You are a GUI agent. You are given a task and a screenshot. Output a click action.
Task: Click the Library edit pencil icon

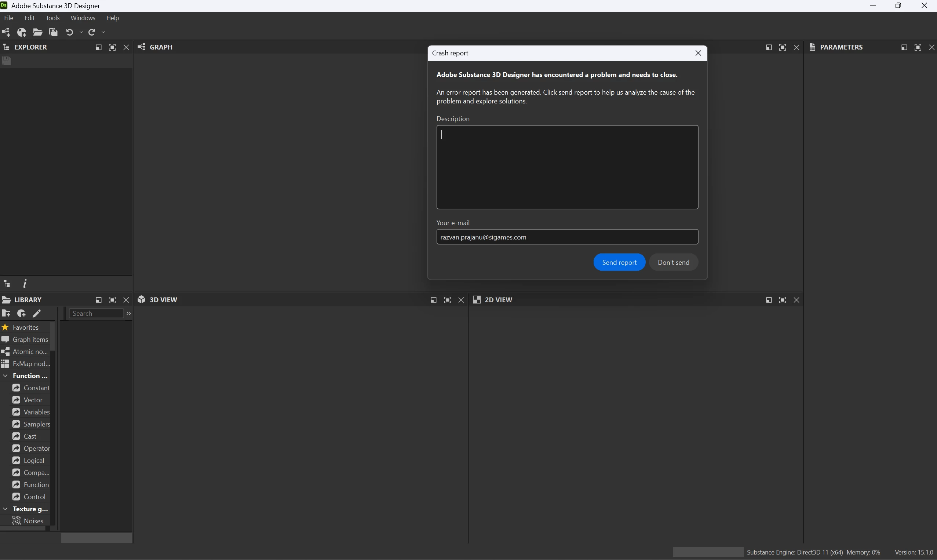37,314
